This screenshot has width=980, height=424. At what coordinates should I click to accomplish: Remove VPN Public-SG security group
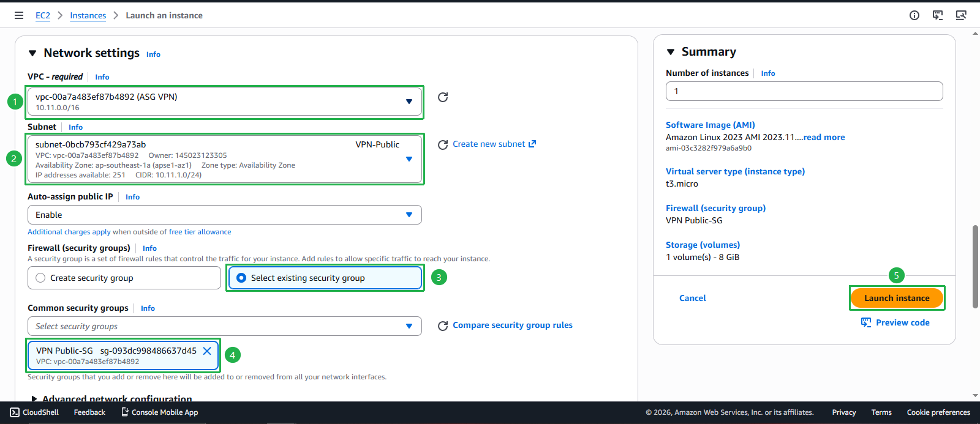click(x=207, y=351)
